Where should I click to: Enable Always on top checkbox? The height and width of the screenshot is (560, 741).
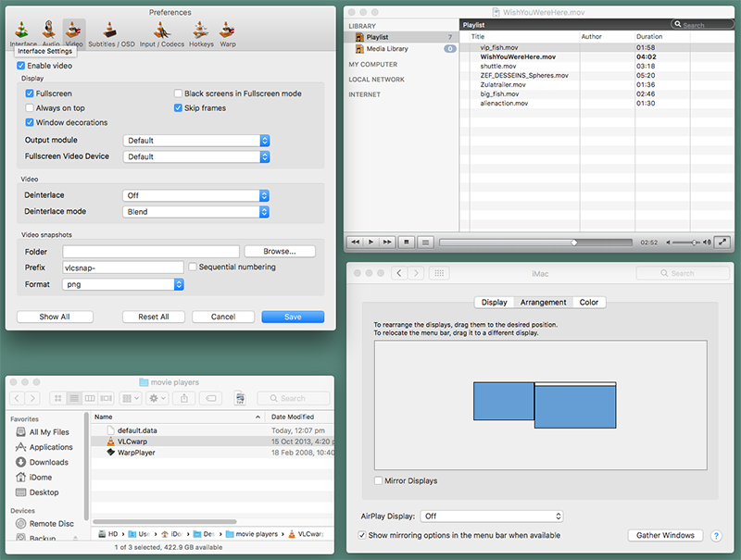30,108
